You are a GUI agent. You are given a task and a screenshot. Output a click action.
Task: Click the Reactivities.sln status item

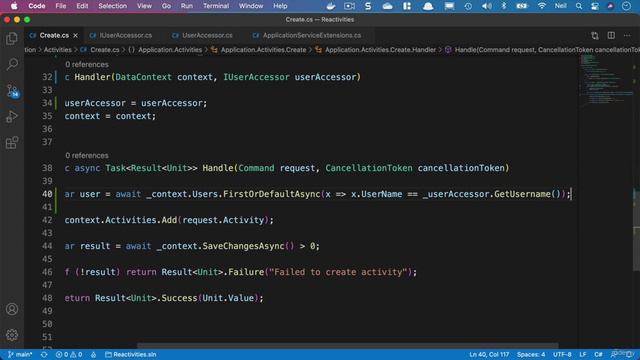131,354
